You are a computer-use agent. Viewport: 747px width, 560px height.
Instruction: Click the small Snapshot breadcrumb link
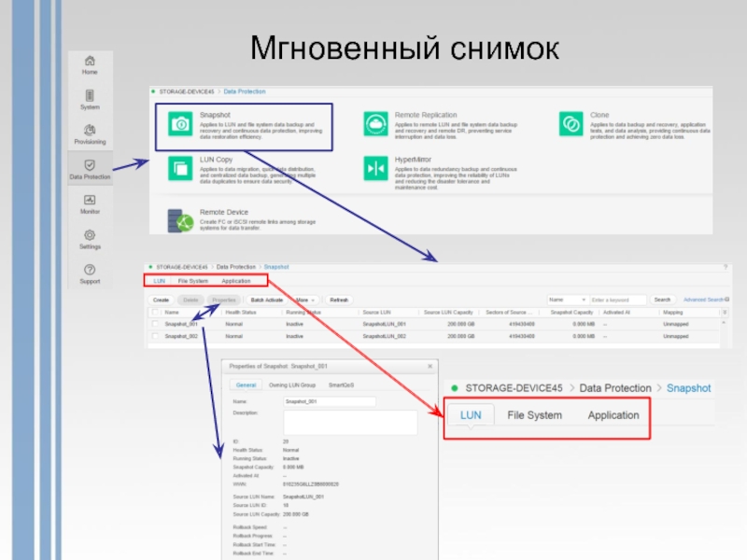click(x=276, y=267)
